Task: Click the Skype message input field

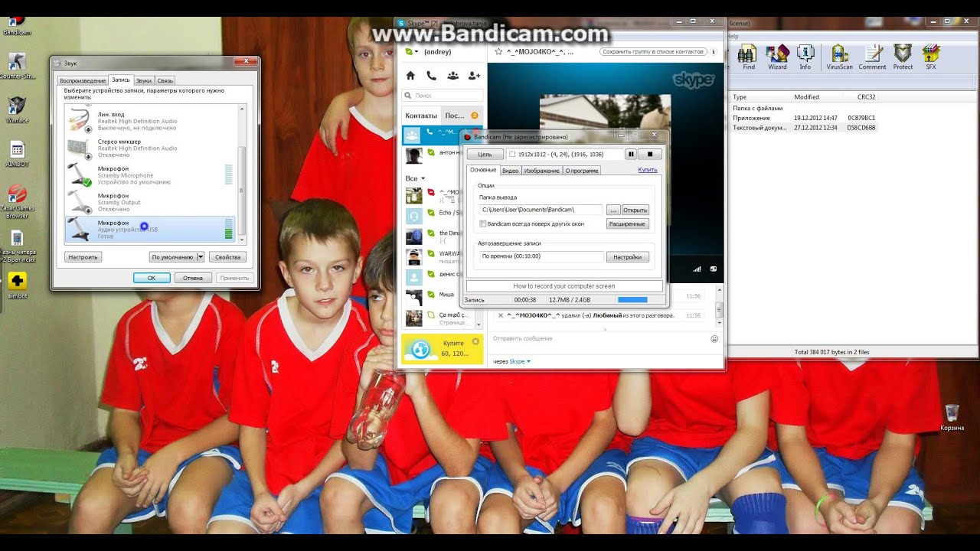Action: [x=600, y=338]
